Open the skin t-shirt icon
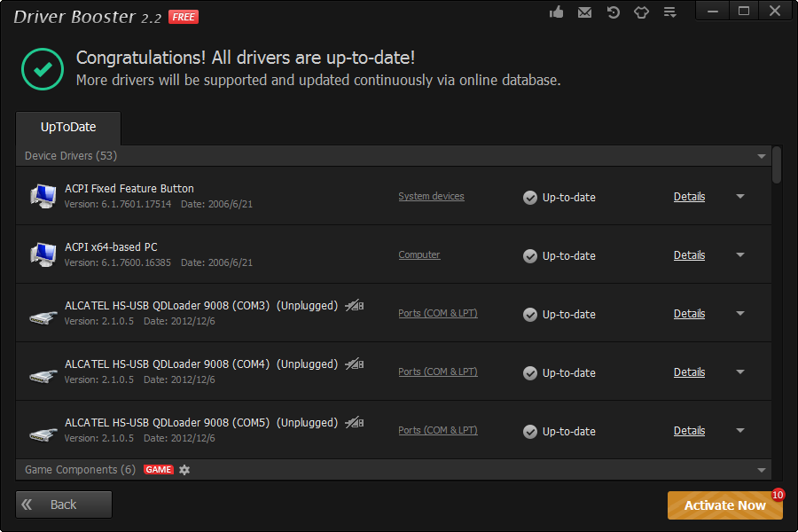Screen dimensions: 798x532 coord(641,12)
